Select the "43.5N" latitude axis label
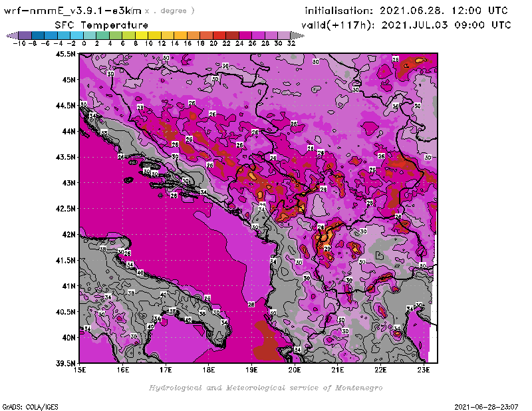Screen dimensions: 532x411 66,157
